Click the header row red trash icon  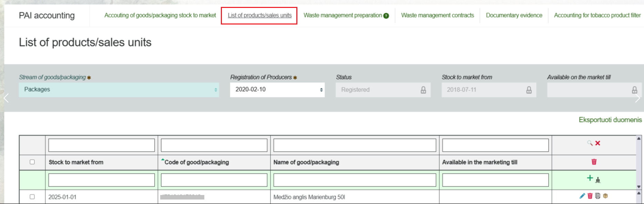pos(594,162)
